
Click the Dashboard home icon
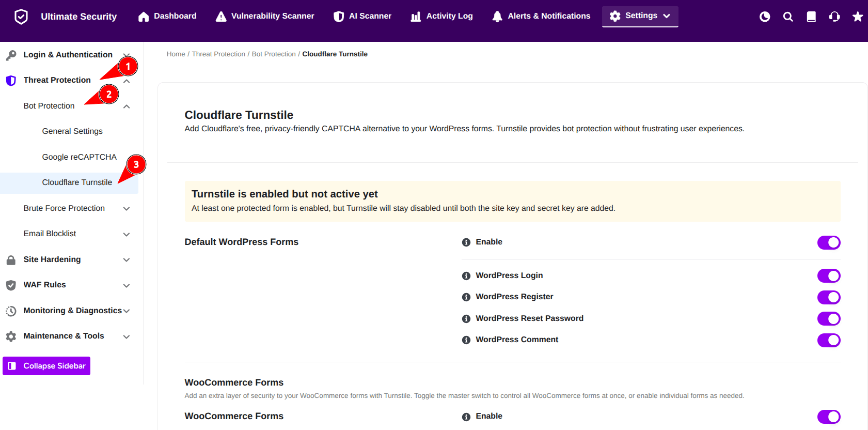[144, 17]
